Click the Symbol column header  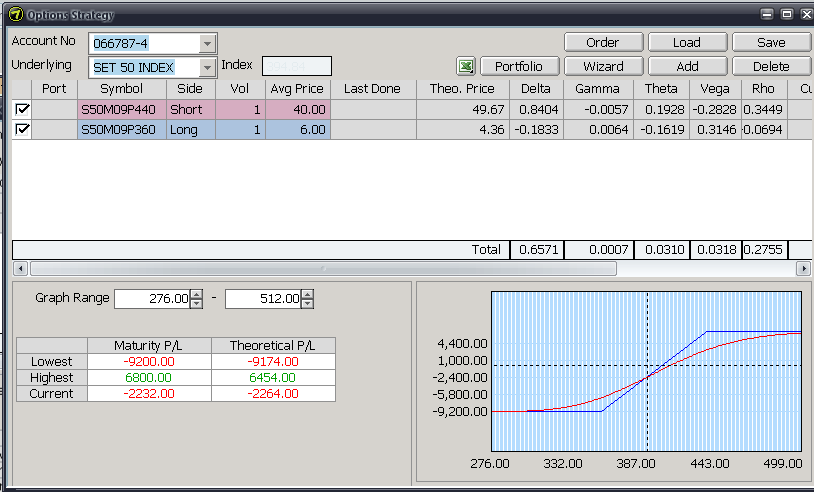(122, 89)
